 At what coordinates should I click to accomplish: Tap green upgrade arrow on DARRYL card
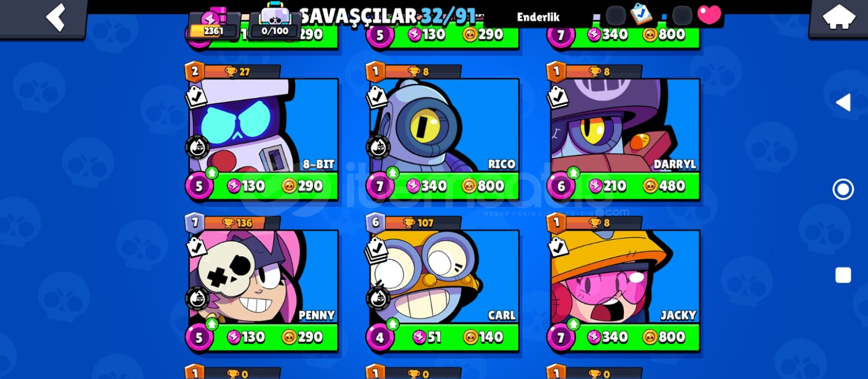click(573, 173)
